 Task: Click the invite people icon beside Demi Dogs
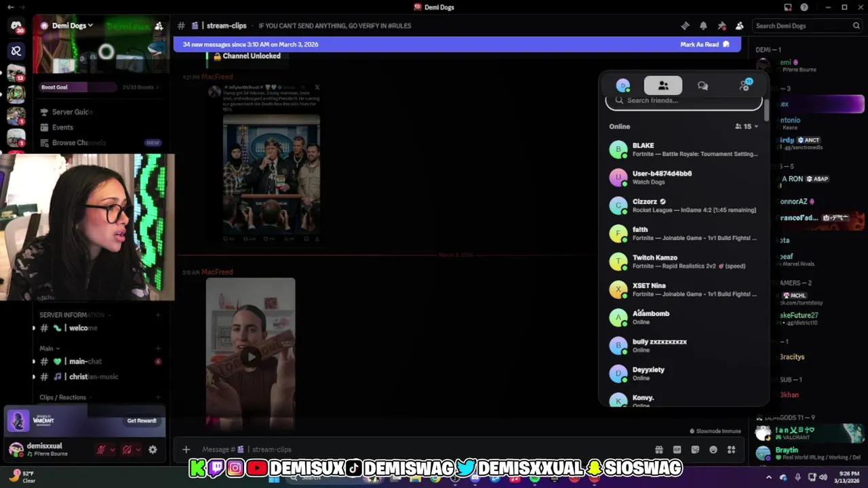click(159, 26)
